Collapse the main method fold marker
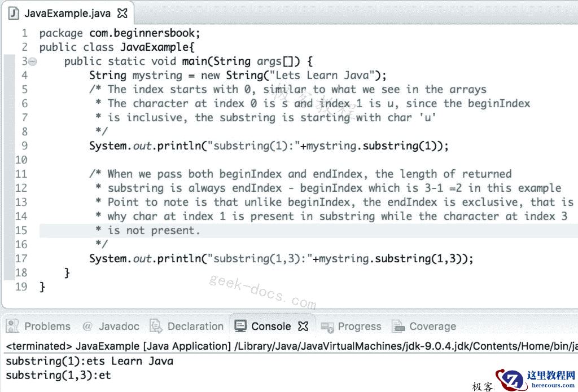 32,61
